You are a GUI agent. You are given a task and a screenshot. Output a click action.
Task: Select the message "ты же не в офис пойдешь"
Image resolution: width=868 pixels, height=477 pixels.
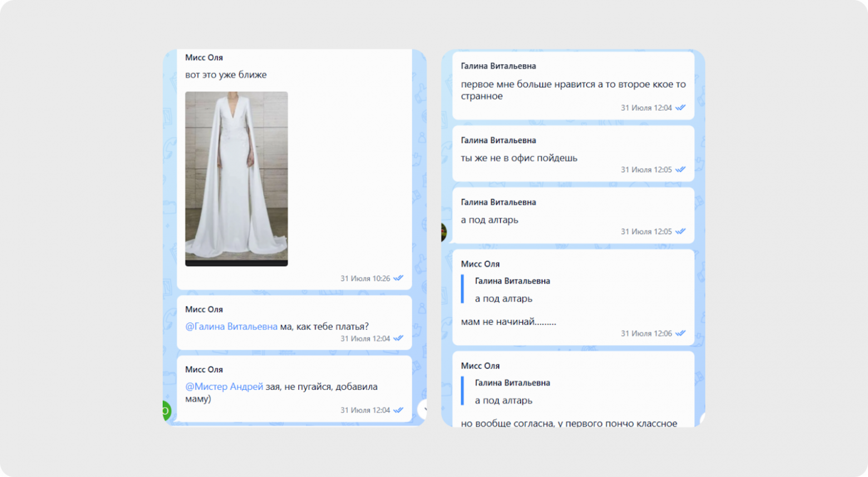point(519,158)
